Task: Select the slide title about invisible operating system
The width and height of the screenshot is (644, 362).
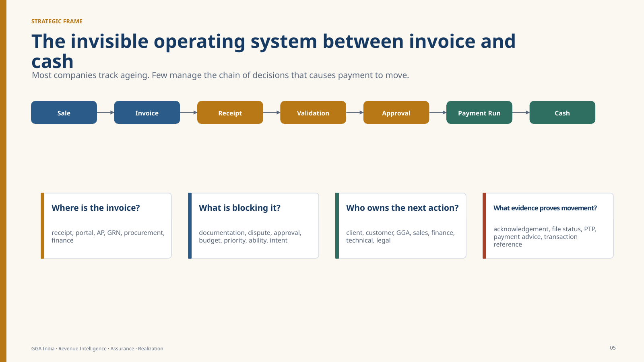Action: [x=274, y=51]
